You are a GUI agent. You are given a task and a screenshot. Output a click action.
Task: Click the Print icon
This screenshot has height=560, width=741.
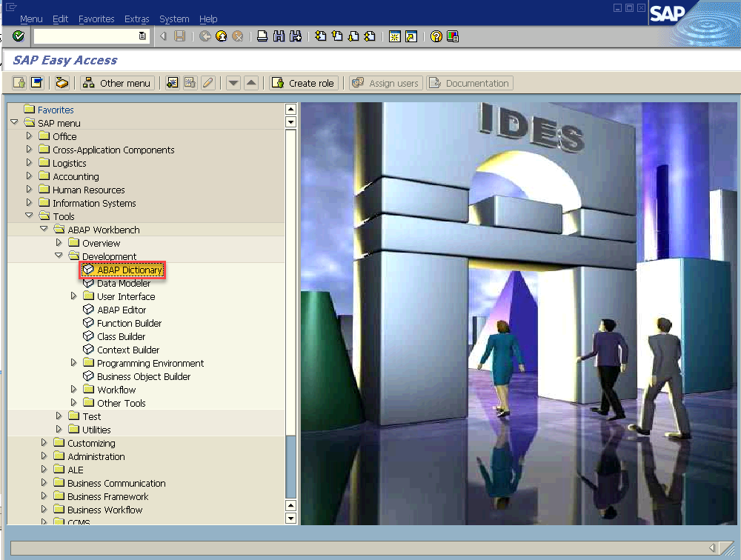click(262, 36)
